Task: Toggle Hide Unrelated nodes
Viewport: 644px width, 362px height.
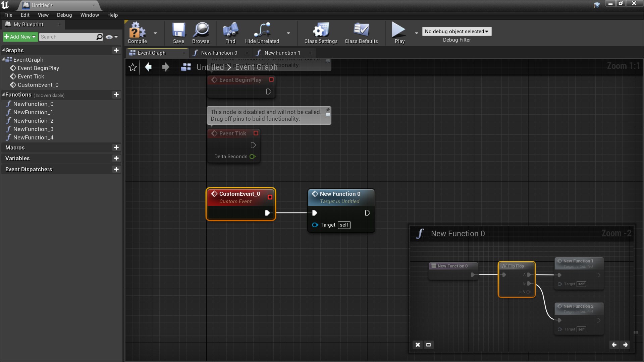Action: coord(262,33)
